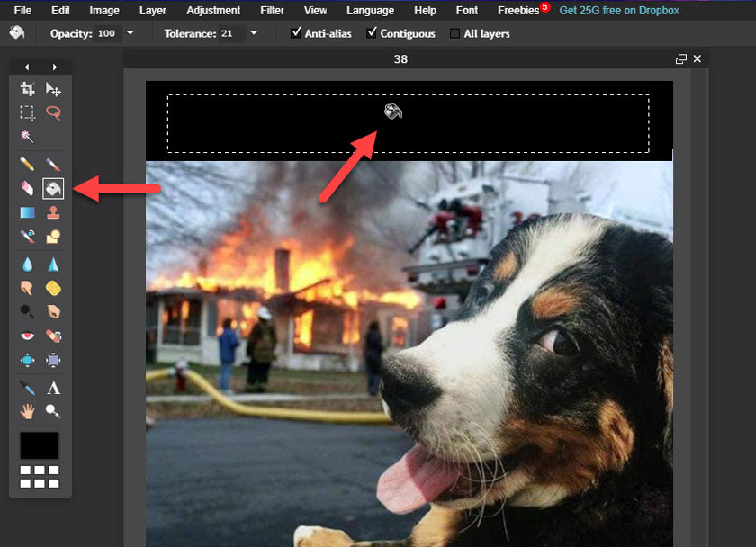The image size is (756, 547).
Task: Toggle the Contiguous checkbox
Action: [x=371, y=32]
